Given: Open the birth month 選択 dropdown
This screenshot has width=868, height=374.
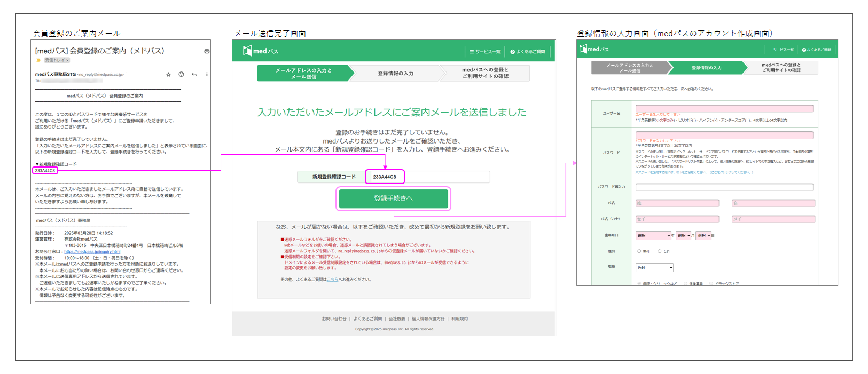Looking at the screenshot, I should (x=683, y=235).
